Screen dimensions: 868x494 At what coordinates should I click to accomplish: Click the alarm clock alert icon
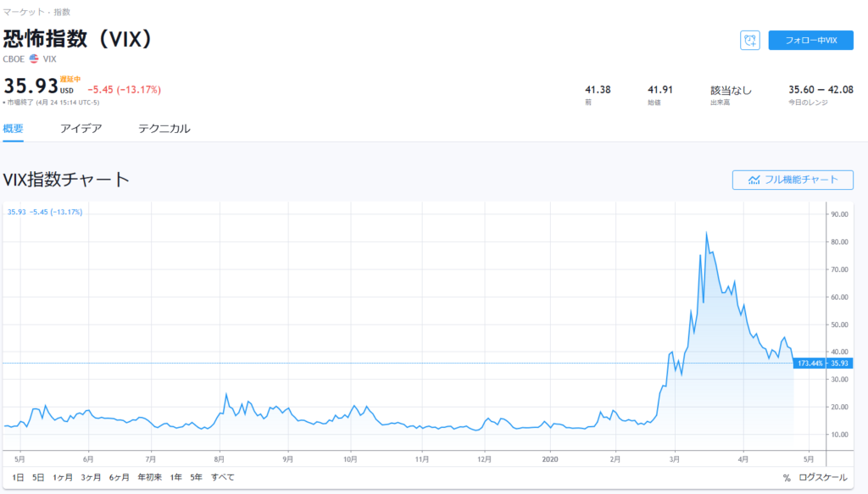[x=749, y=41]
